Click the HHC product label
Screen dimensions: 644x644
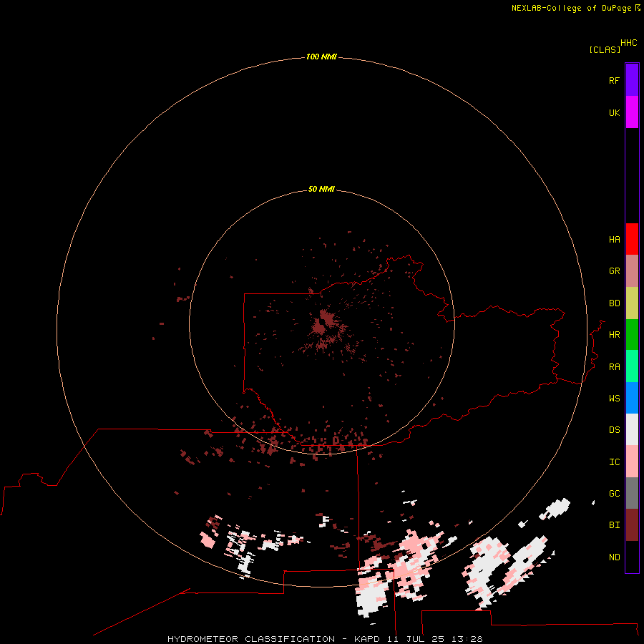629,43
